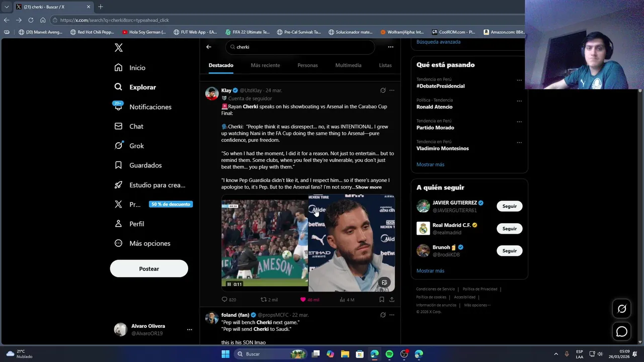Expand Klay's post with Show more
The image size is (644, 362).
click(x=368, y=187)
